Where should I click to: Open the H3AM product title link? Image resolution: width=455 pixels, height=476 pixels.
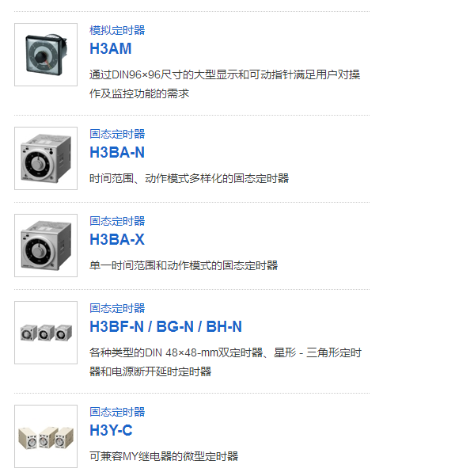[x=111, y=48]
